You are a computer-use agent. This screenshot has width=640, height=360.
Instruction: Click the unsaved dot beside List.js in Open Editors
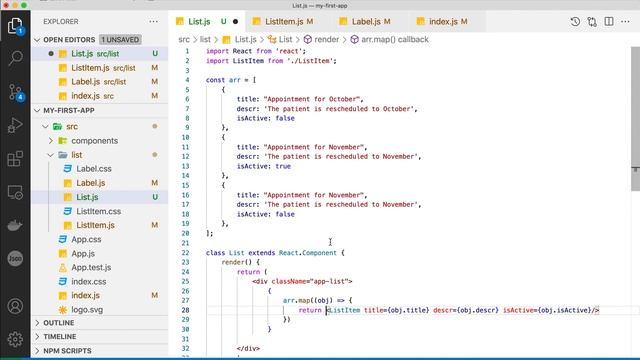pos(51,53)
